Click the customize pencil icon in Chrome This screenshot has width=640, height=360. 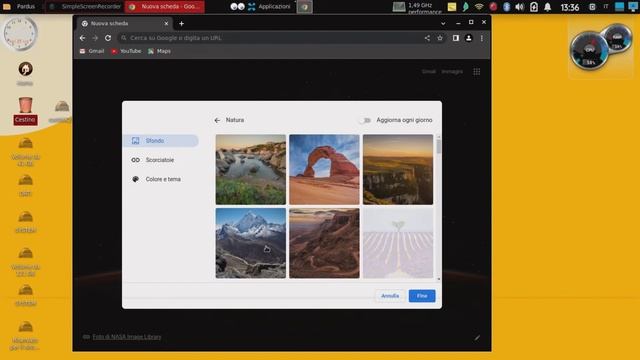477,338
